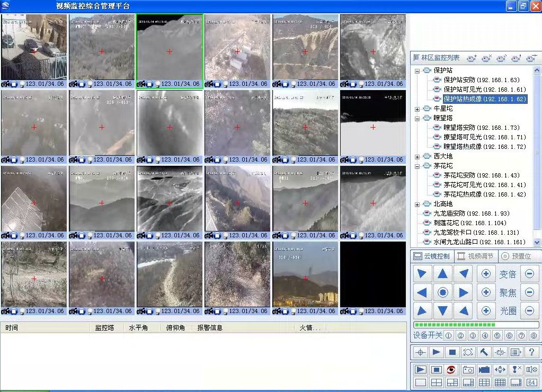Screen dimensions: 542x392
Task: Click the zoom in plus beside 变倍
Action: coord(486,274)
